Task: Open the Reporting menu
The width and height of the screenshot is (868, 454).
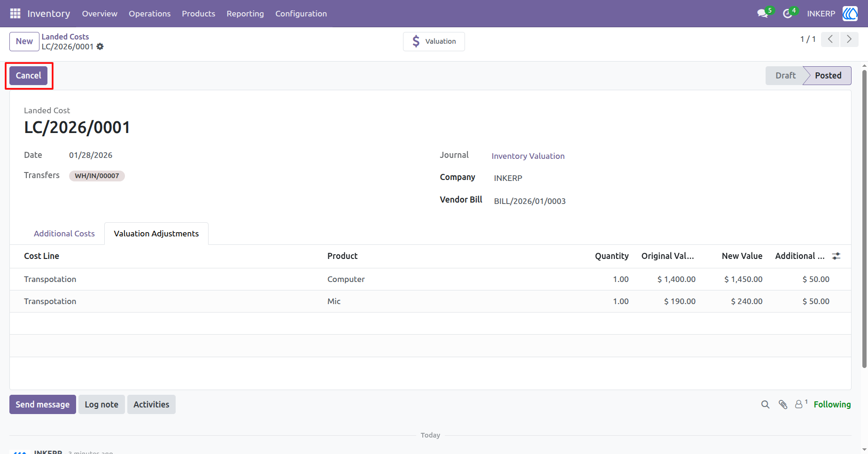Action: click(245, 14)
